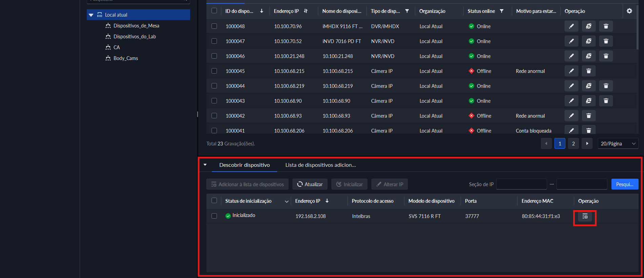The height and width of the screenshot is (278, 644).
Task: Select all devices with header checkbox
Action: click(214, 11)
